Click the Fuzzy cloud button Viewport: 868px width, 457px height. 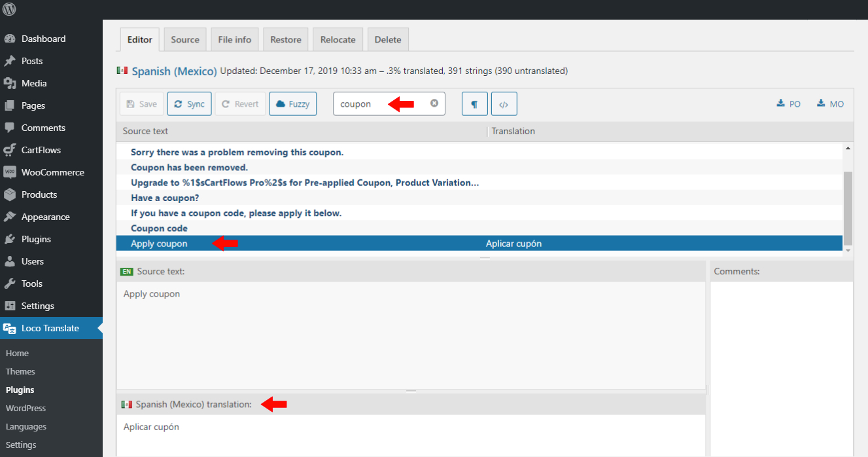coord(292,104)
